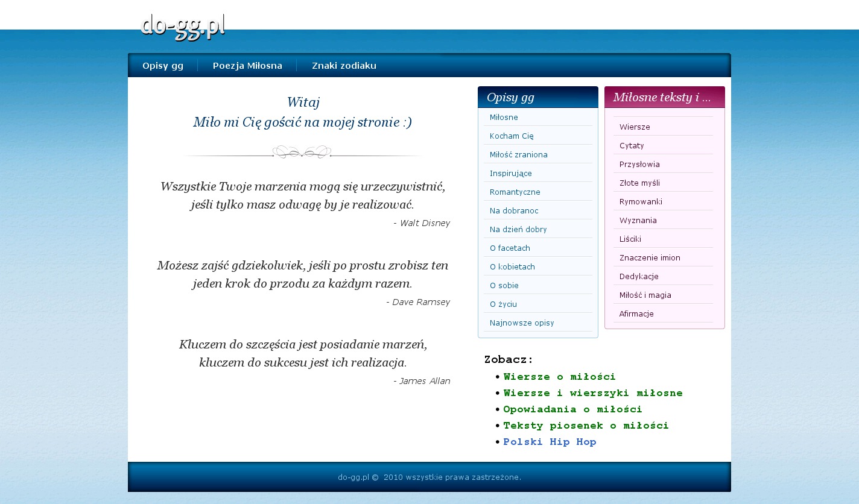Open the Na dobranoc link
Image resolution: width=859 pixels, height=504 pixels.
[514, 210]
